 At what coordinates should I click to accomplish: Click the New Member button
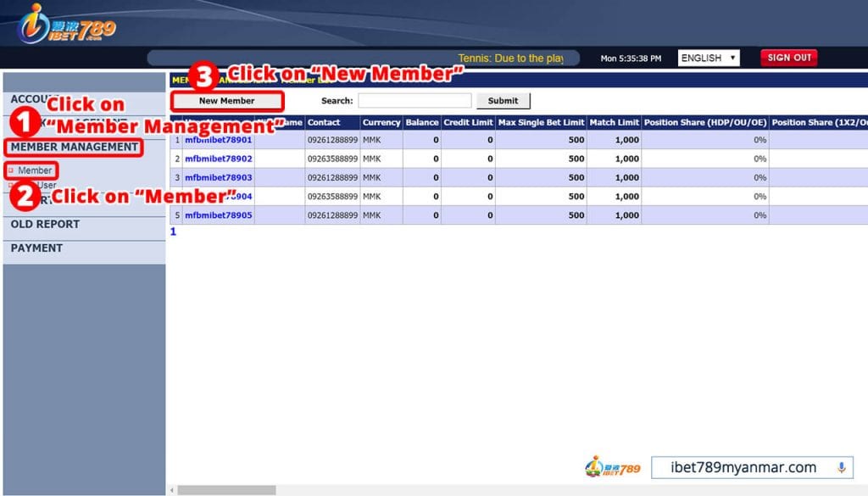click(x=227, y=100)
